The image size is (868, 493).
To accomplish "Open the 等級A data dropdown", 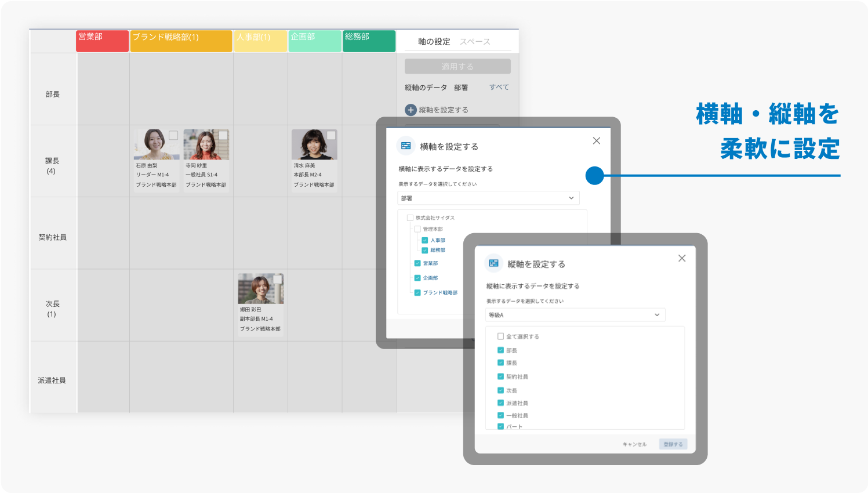I will [x=575, y=315].
